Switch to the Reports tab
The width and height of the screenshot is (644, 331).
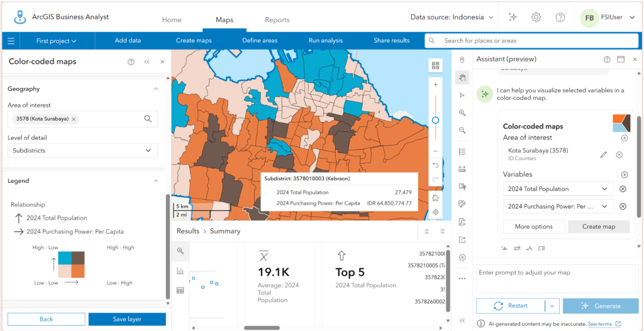(x=277, y=19)
